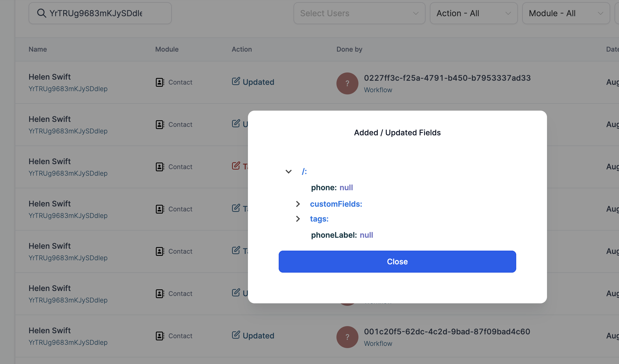619x364 pixels.
Task: Click the red edit icon in third row
Action: point(236,166)
